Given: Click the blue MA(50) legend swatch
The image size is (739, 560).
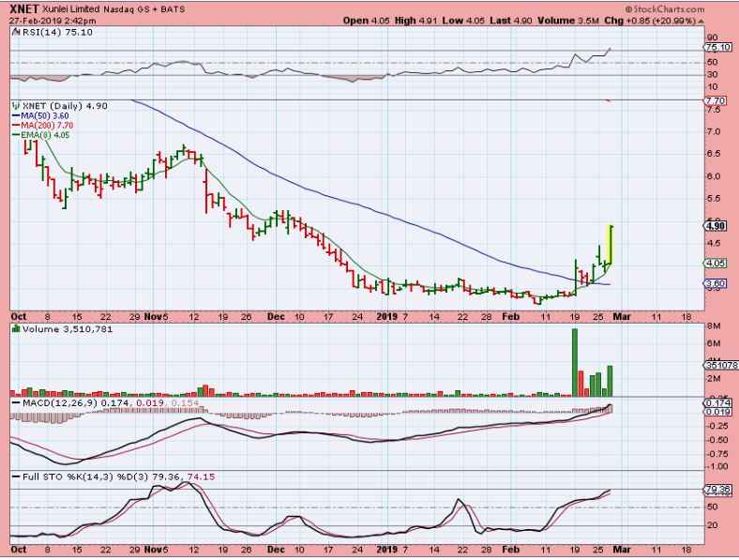Looking at the screenshot, I should pos(16,116).
